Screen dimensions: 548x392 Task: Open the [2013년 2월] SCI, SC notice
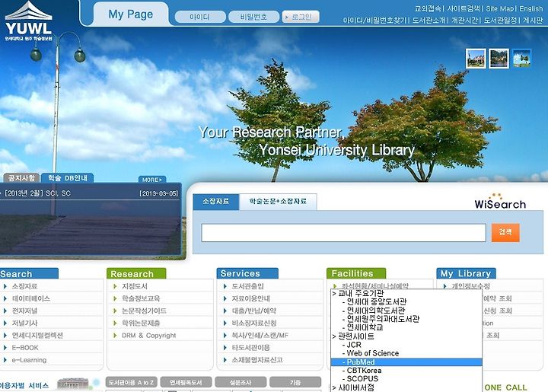click(x=38, y=193)
